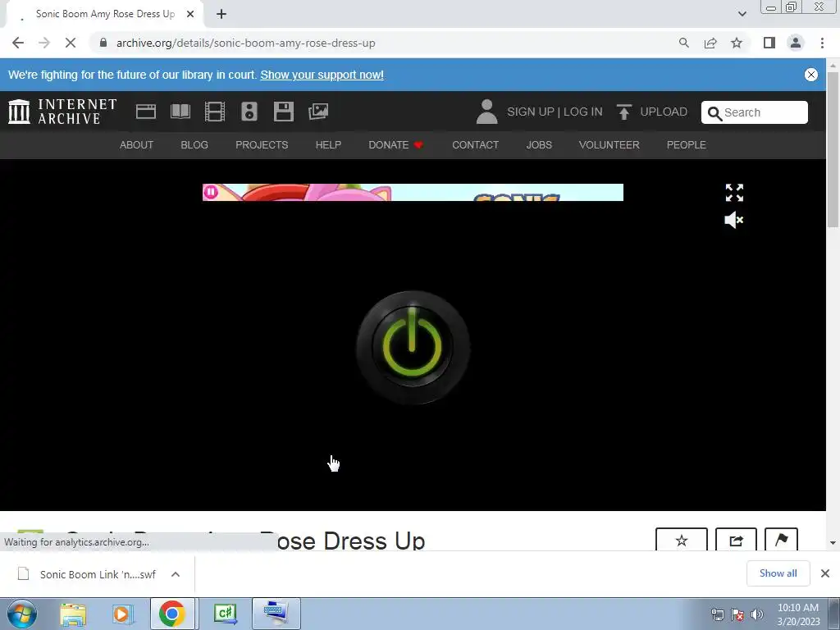
Task: Open the Web (Wayback) media icon
Action: point(146,112)
